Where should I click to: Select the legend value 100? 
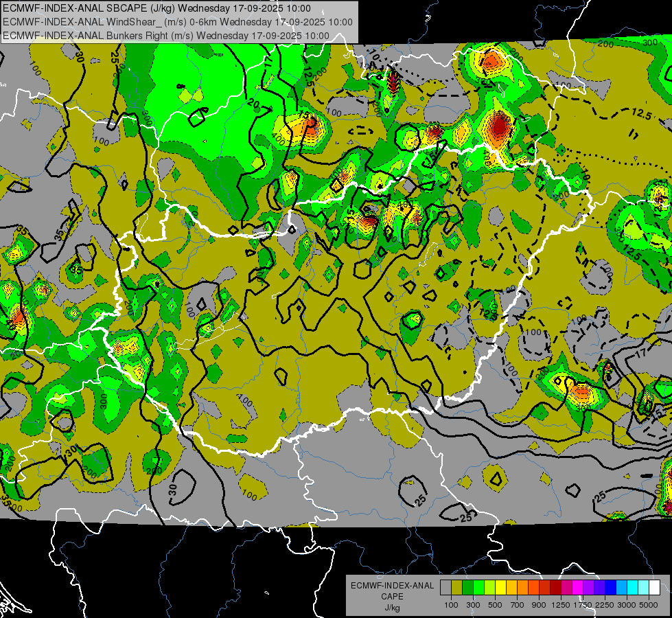point(451,605)
